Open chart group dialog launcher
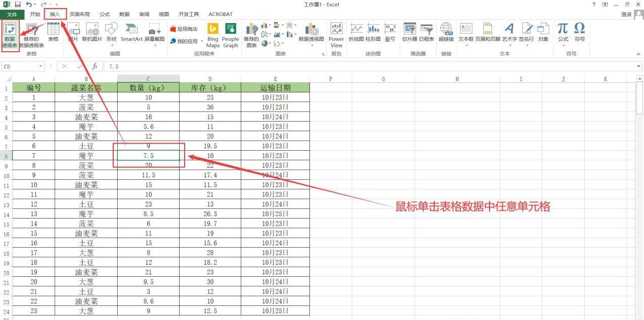This screenshot has height=320, width=644. click(323, 54)
